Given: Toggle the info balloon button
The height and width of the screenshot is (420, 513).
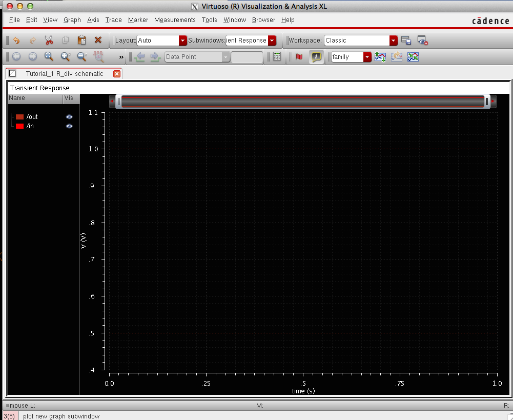Looking at the screenshot, I should point(316,57).
